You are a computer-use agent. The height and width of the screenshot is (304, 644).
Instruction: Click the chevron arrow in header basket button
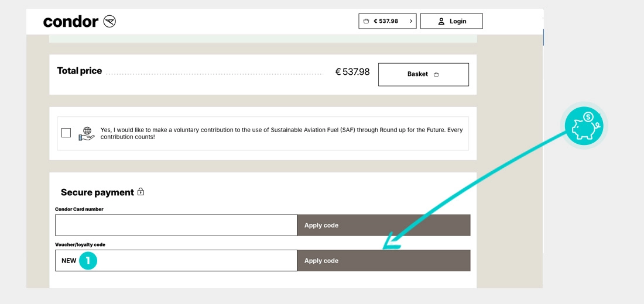pos(411,21)
